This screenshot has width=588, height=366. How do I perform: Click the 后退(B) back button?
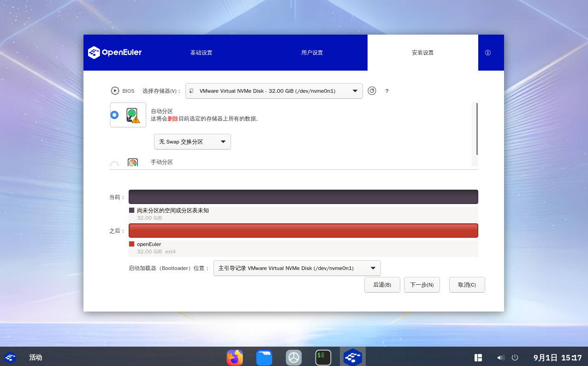[x=382, y=285]
